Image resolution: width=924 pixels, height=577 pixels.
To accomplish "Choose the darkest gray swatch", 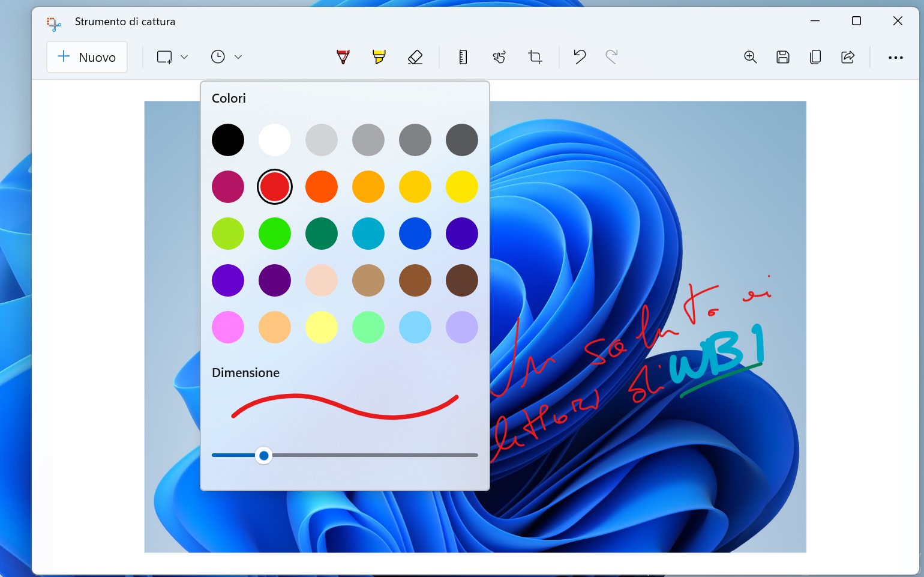I will 462,140.
